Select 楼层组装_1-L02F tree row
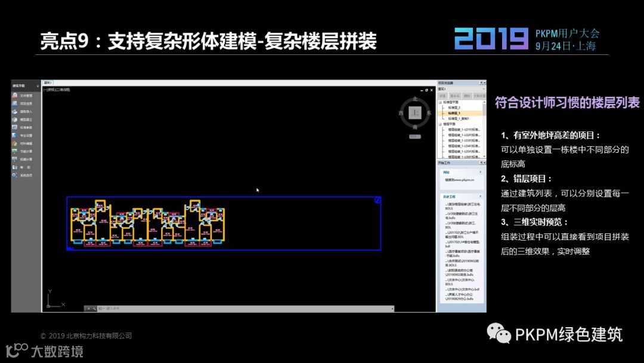Viewport: 644px width, 363px height. click(x=464, y=135)
